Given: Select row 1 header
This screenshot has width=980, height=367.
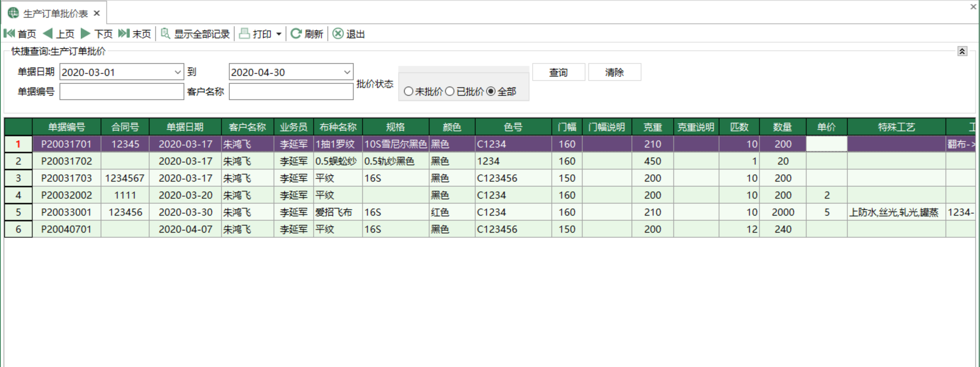Looking at the screenshot, I should click(x=18, y=144).
